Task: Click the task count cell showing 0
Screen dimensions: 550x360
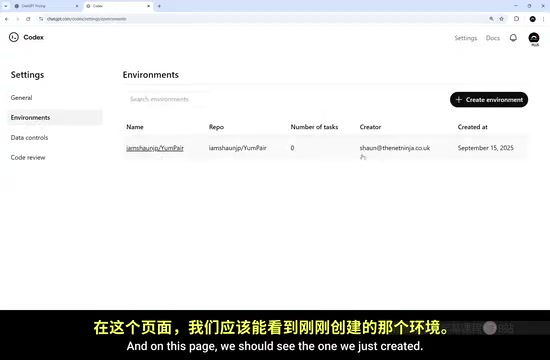Action: click(x=292, y=148)
